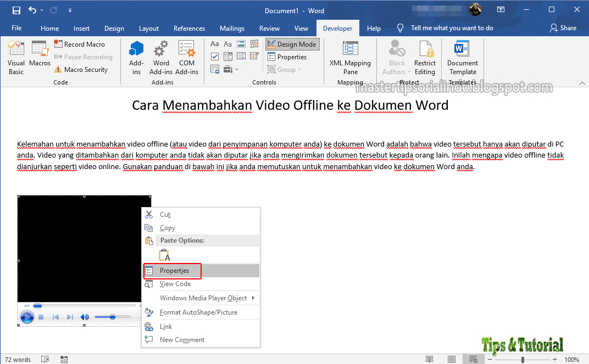Select View Code in context menu

tap(201, 284)
